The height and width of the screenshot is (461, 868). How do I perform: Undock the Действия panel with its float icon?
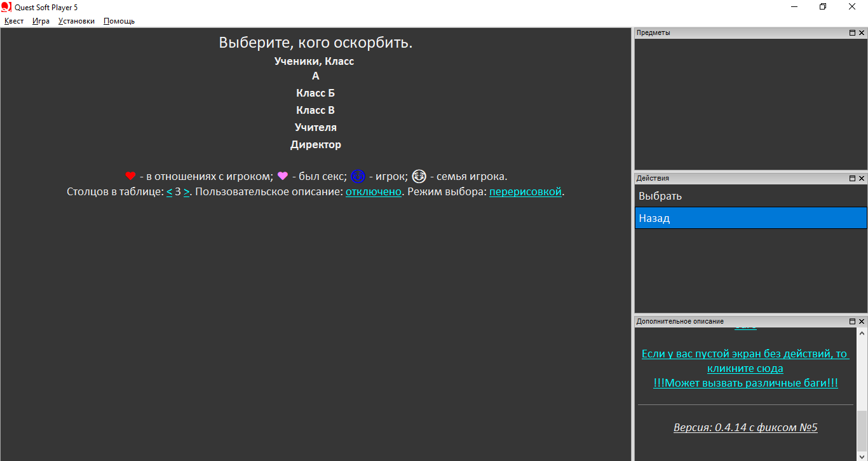(852, 179)
